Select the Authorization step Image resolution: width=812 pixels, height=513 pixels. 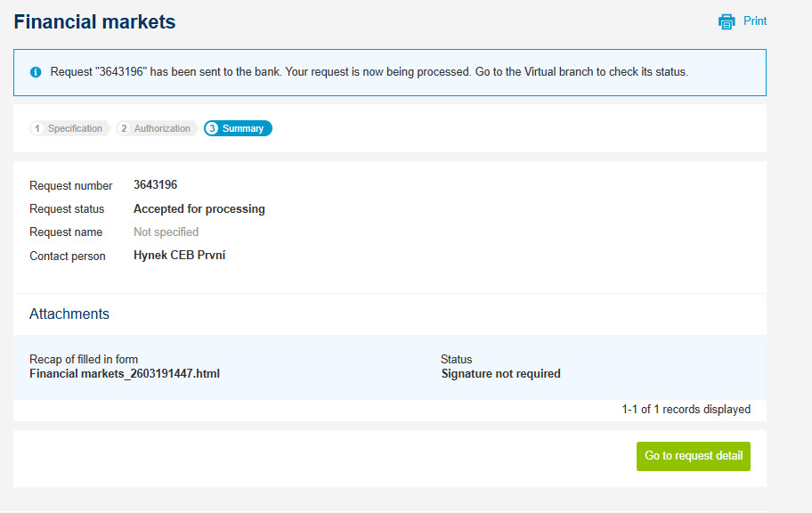click(157, 128)
